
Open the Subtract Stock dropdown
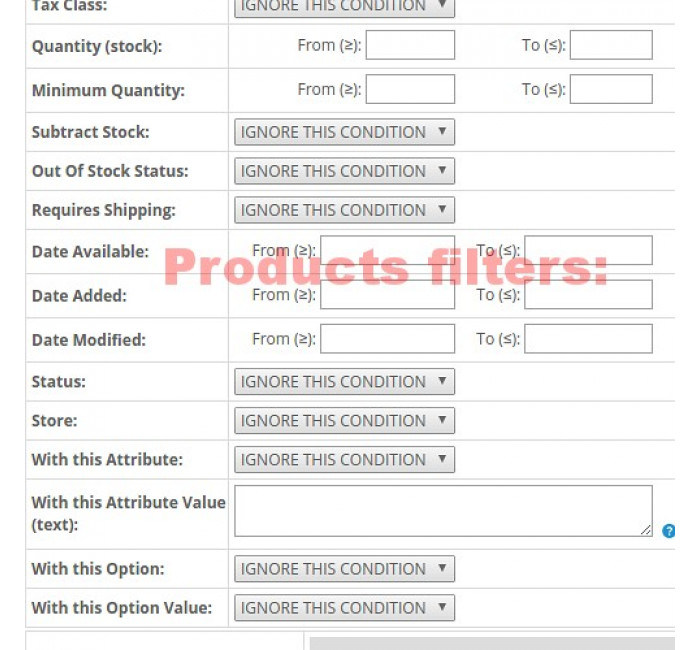pyautogui.click(x=344, y=132)
